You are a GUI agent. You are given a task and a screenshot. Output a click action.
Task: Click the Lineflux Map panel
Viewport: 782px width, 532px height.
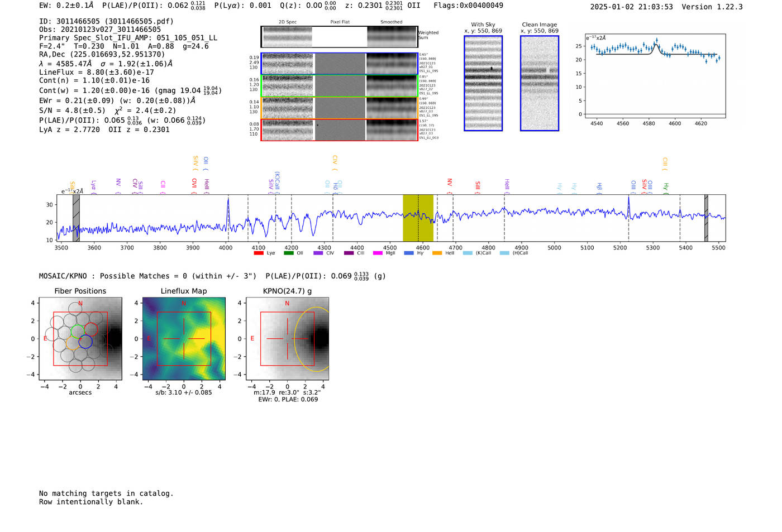(184, 339)
